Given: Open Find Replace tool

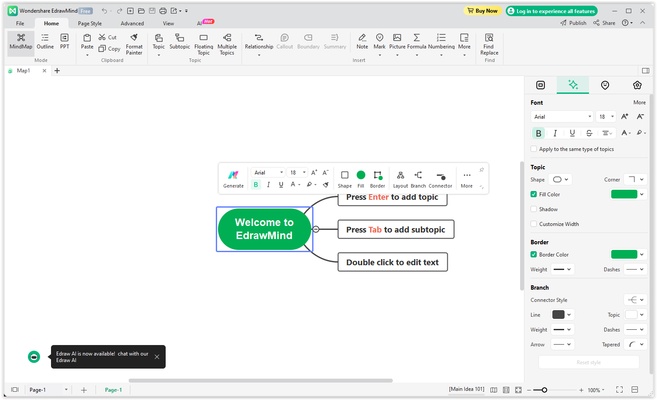Looking at the screenshot, I should 489,44.
